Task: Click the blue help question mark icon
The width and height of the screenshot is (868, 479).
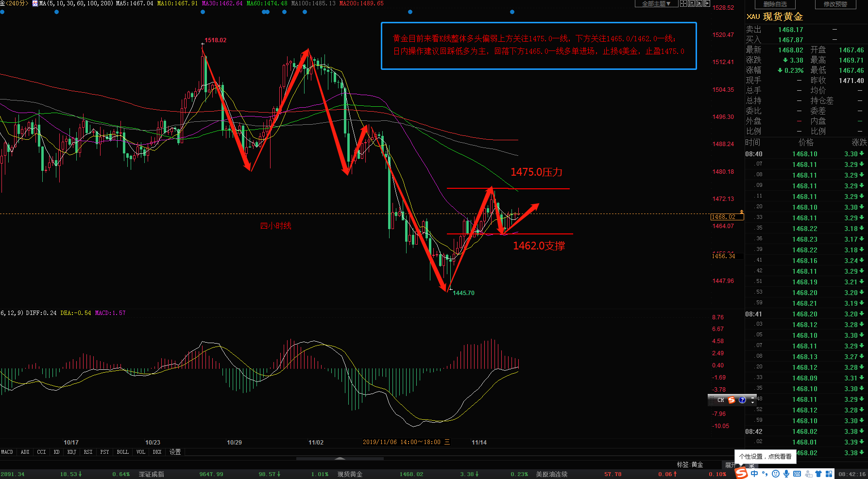Action: 742,400
